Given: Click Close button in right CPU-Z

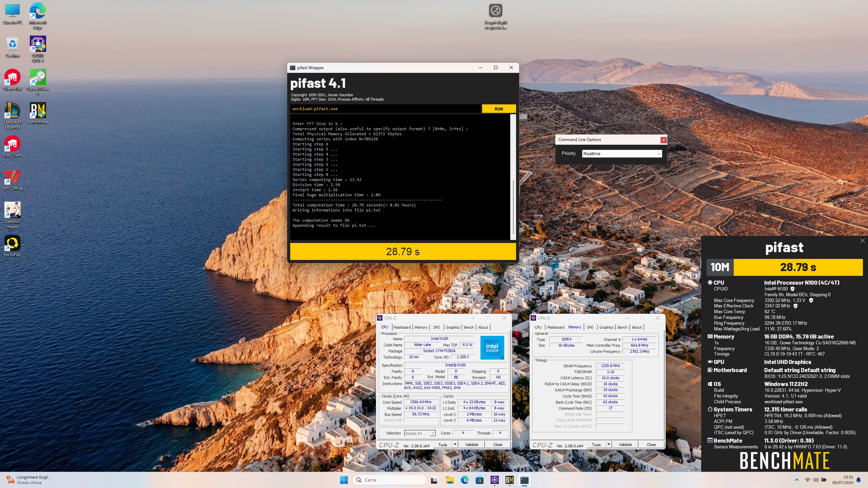Looking at the screenshot, I should (x=651, y=445).
